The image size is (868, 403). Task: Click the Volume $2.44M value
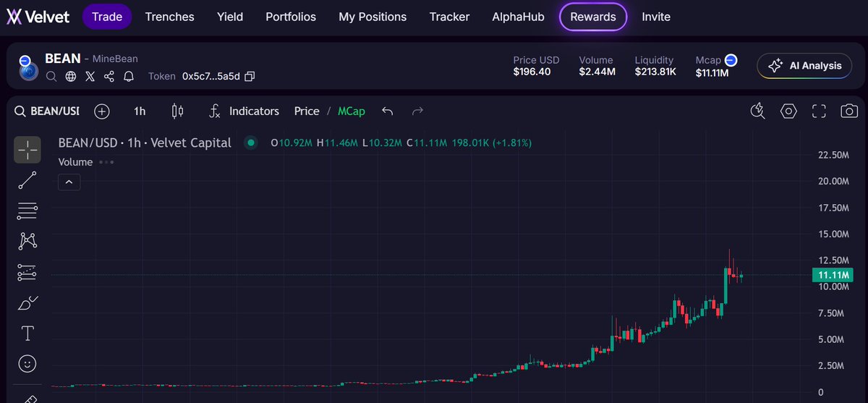point(597,72)
